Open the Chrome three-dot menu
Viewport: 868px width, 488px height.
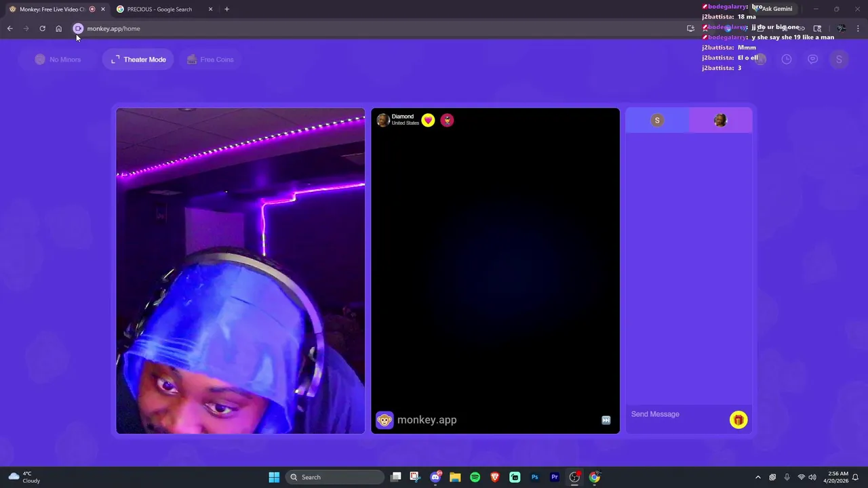pyautogui.click(x=858, y=28)
